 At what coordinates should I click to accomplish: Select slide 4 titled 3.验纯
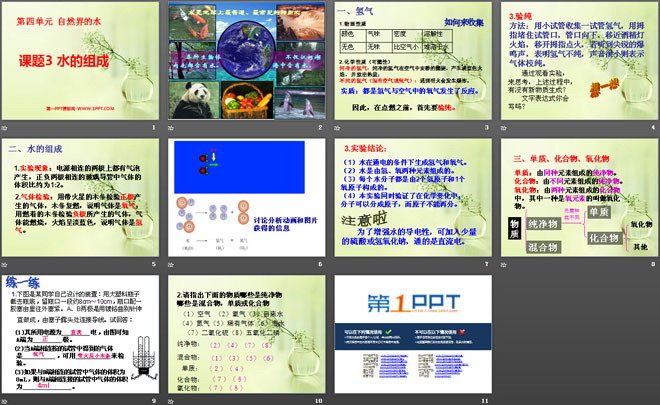coord(580,61)
